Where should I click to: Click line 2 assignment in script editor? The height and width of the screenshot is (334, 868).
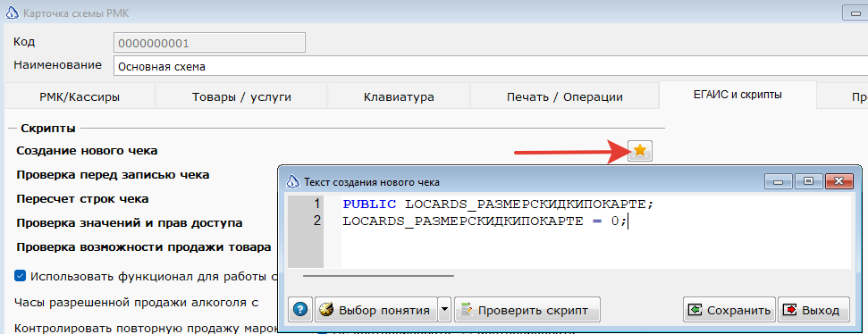click(x=485, y=221)
